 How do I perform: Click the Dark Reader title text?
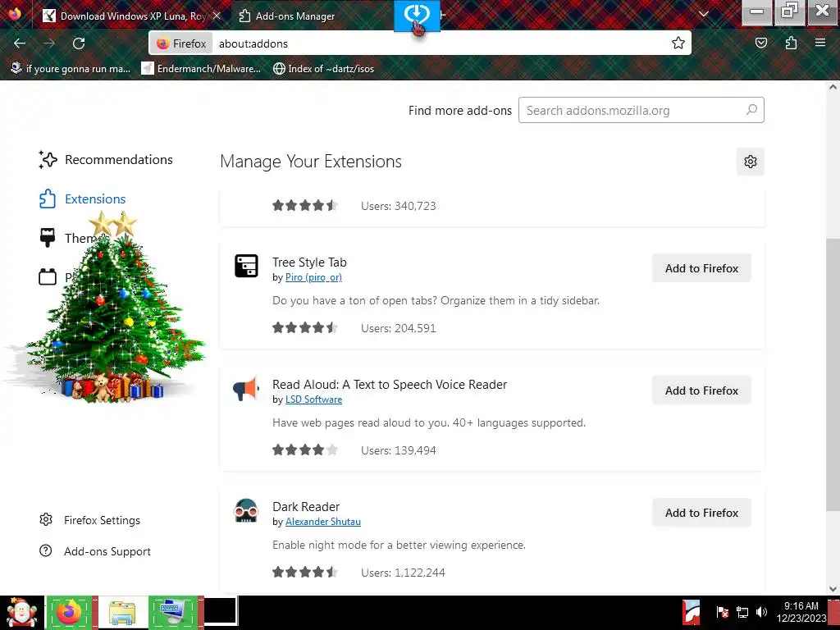pyautogui.click(x=306, y=507)
